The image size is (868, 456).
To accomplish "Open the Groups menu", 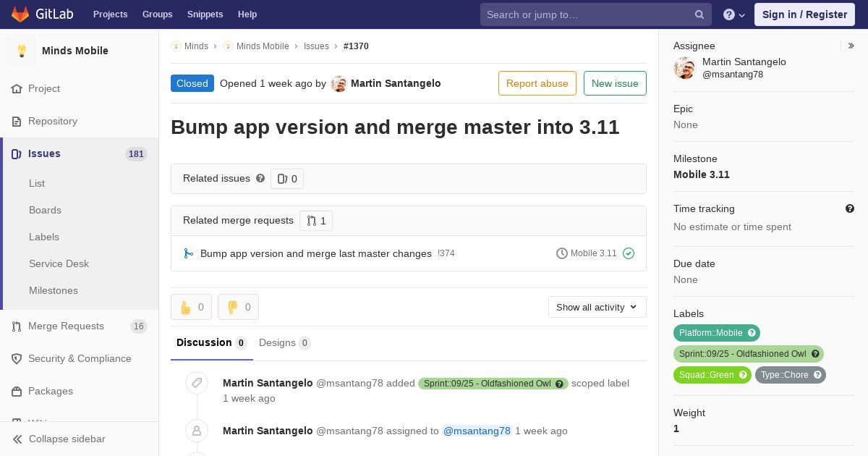I will [x=157, y=14].
